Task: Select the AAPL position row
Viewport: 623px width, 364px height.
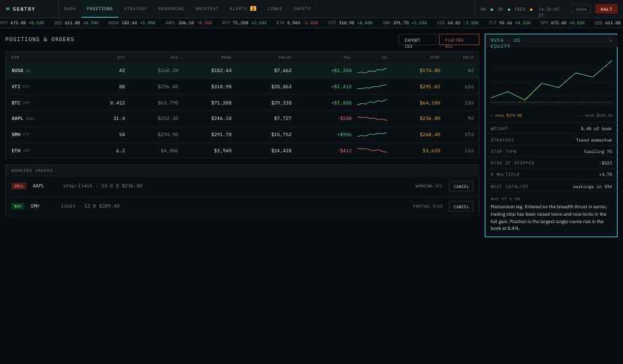Action: 242,119
